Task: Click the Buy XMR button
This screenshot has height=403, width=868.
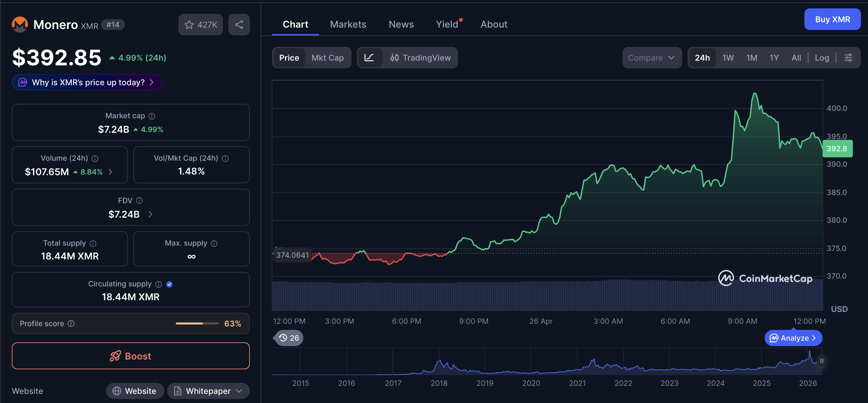Action: [x=832, y=19]
